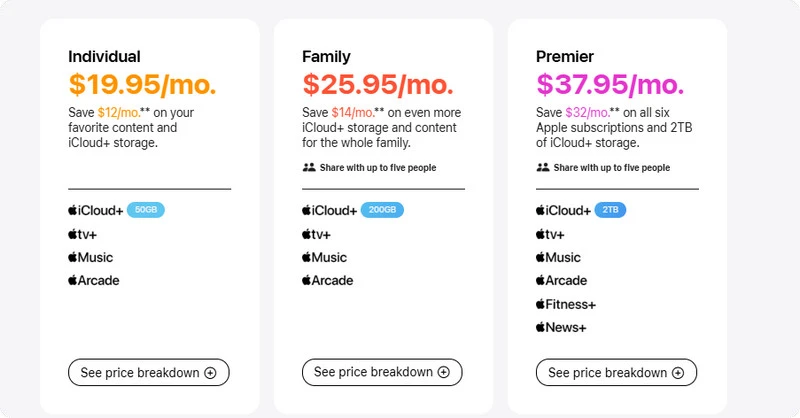
Task: Expand Family plan price breakdown
Action: coord(382,372)
